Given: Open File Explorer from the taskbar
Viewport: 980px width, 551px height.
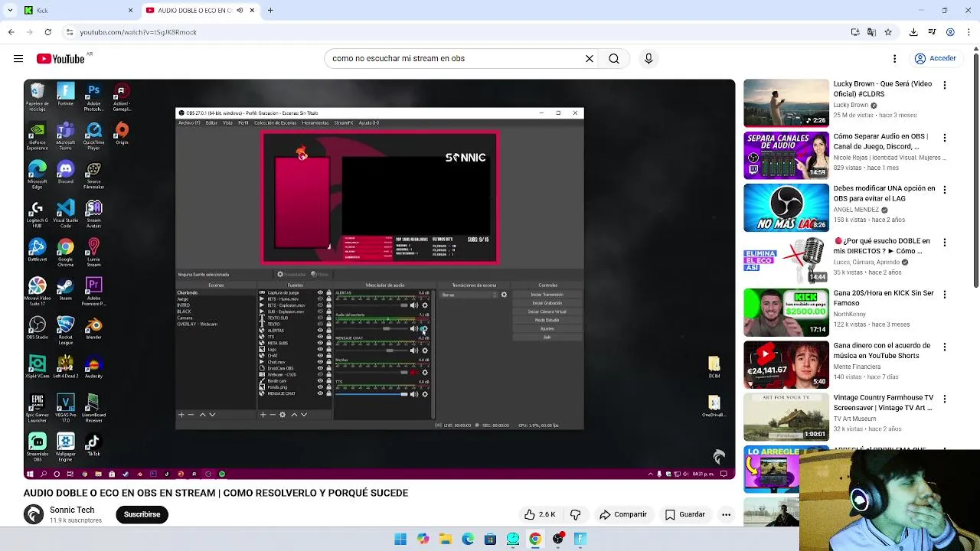Looking at the screenshot, I should (x=446, y=539).
